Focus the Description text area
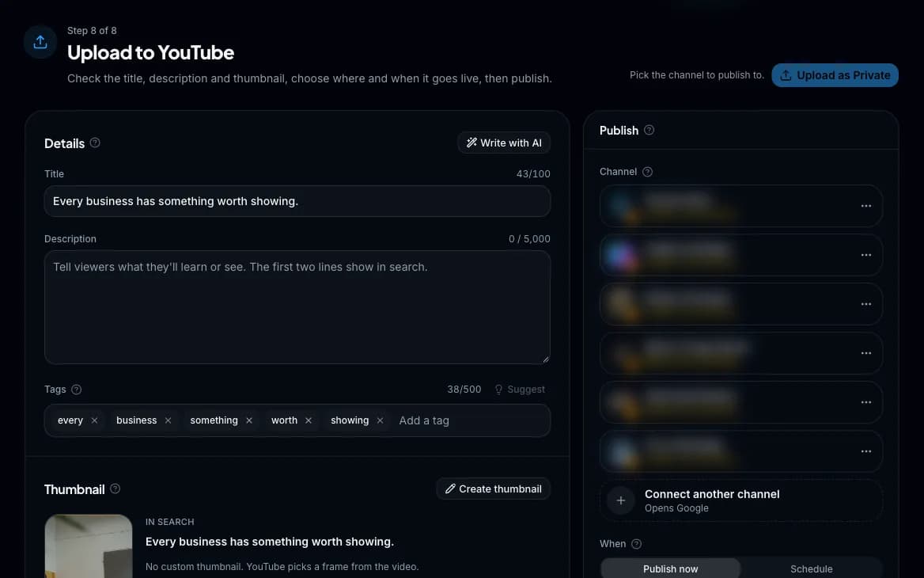This screenshot has height=578, width=924. click(x=297, y=307)
